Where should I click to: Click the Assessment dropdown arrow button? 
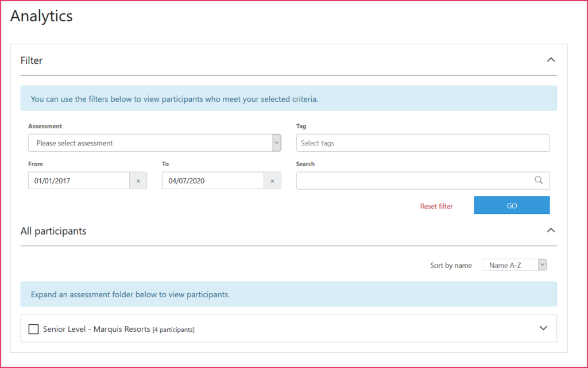point(276,143)
